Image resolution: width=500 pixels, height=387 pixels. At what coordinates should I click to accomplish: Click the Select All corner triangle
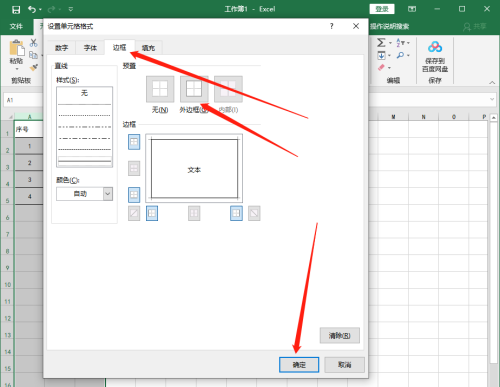pyautogui.click(x=10, y=117)
